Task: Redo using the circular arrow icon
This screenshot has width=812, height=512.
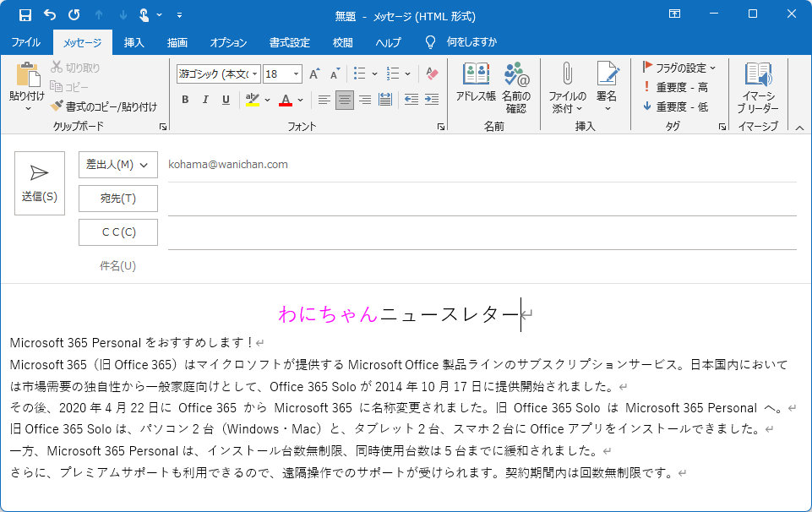Action: coord(74,15)
